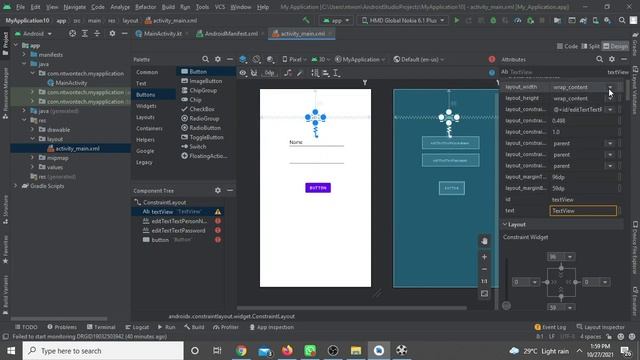Search the Palette with the magnifier icon
Image resolution: width=640 pixels, height=360 pixels.
(205, 60)
